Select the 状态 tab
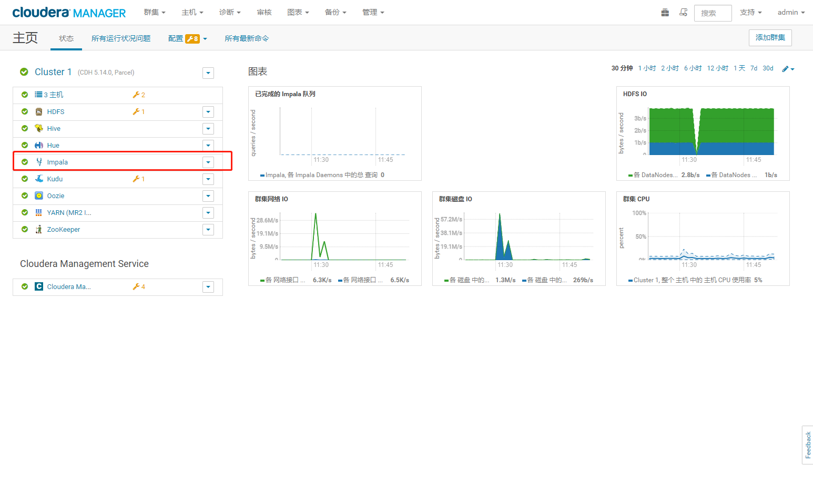 click(66, 38)
